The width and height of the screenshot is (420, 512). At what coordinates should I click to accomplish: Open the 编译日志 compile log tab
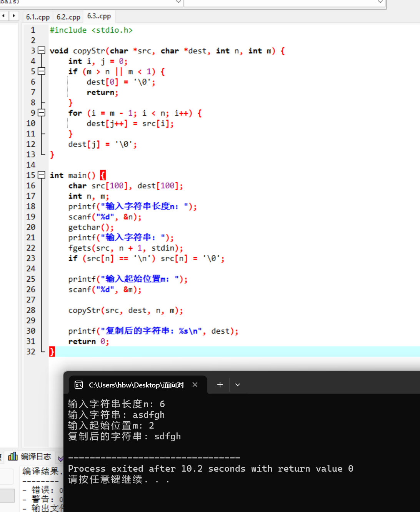(36, 456)
